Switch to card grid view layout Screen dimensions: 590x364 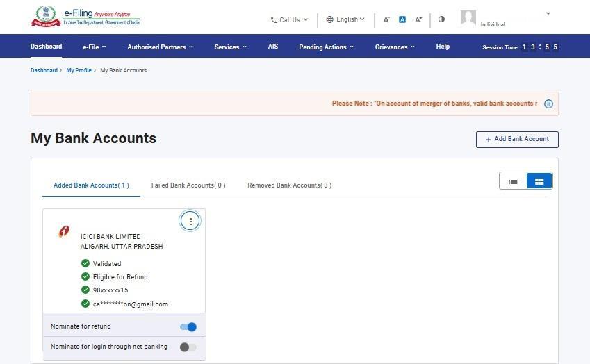pyautogui.click(x=539, y=181)
